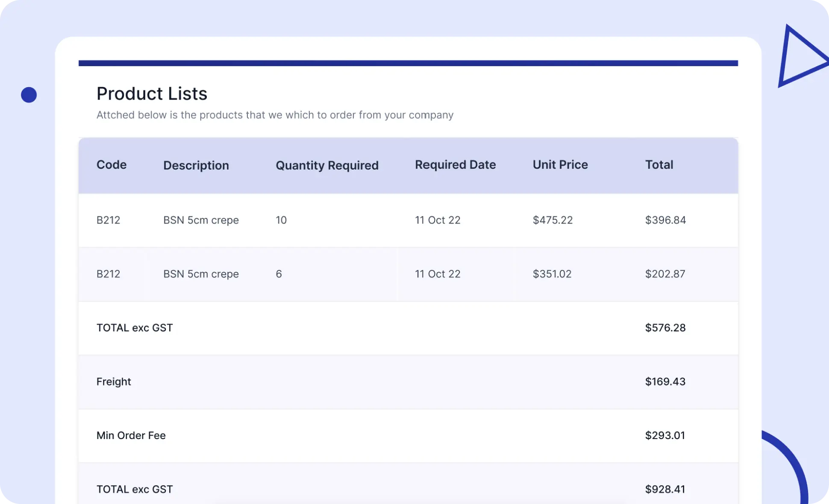Select the quantity 10 cell

tap(281, 220)
